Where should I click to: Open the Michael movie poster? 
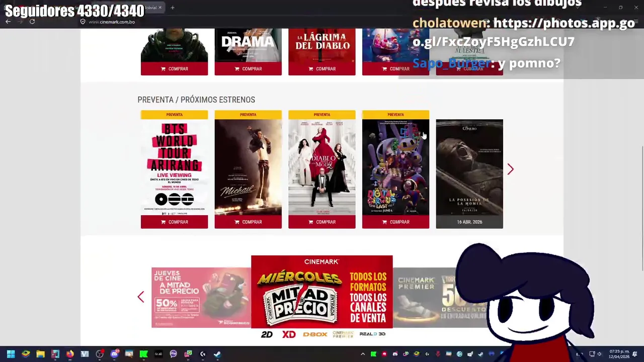pos(248,167)
